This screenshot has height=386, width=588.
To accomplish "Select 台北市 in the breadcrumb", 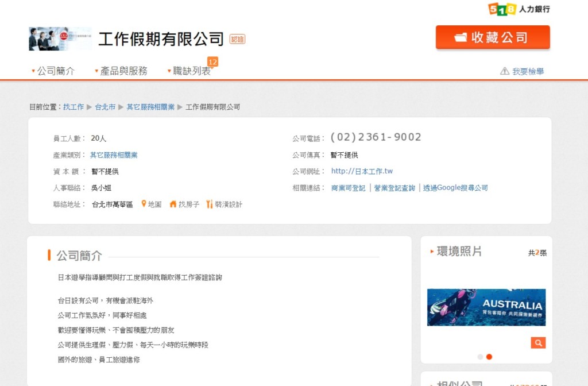I will (x=105, y=107).
